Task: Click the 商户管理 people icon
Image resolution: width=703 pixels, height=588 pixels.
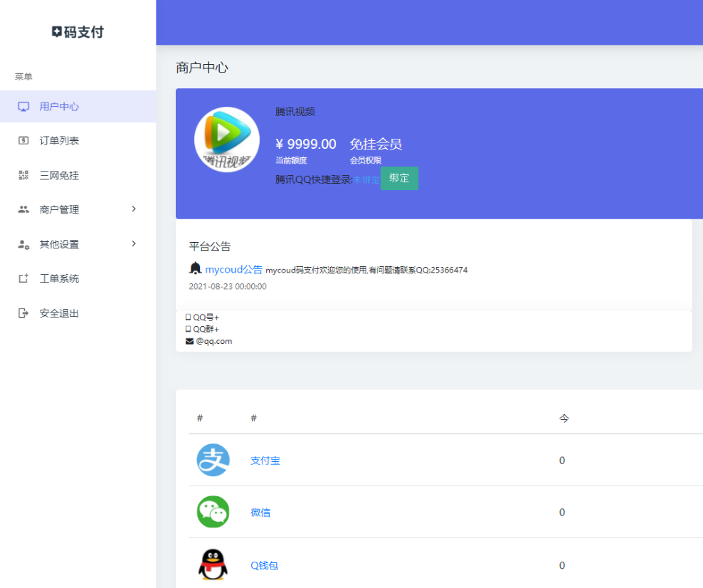Action: (23, 209)
